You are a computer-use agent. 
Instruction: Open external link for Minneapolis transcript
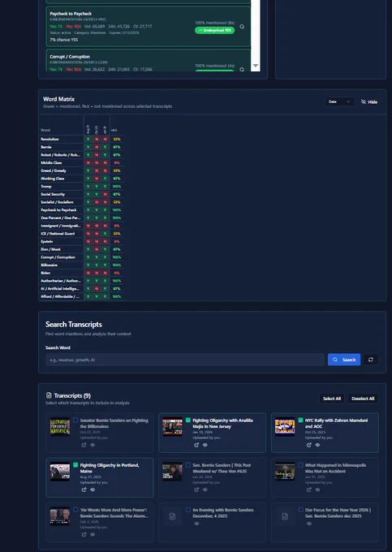click(309, 489)
